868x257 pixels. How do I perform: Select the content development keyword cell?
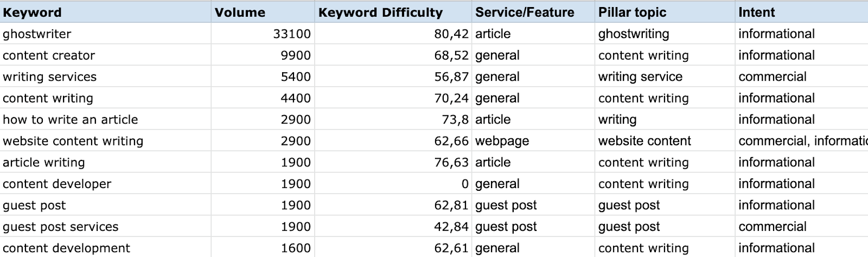click(105, 248)
